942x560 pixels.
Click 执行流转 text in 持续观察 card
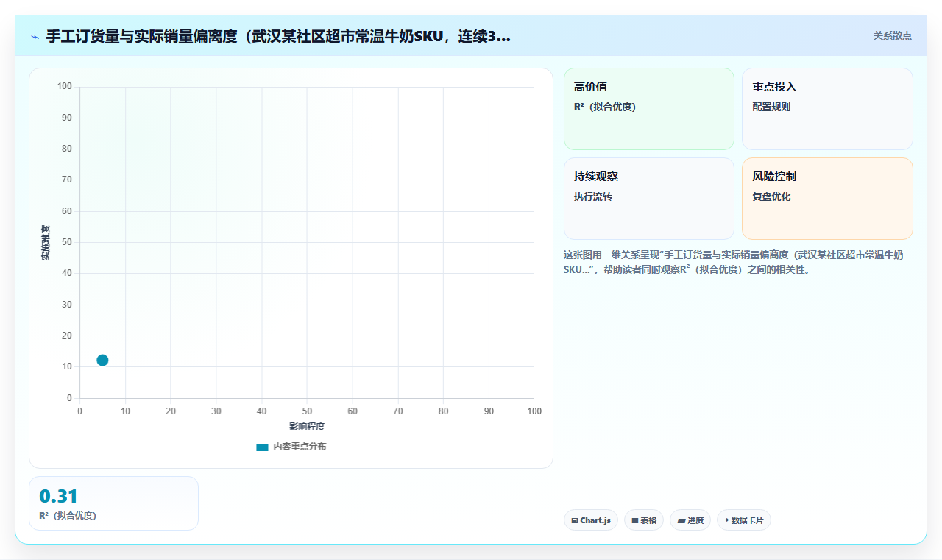tap(593, 196)
